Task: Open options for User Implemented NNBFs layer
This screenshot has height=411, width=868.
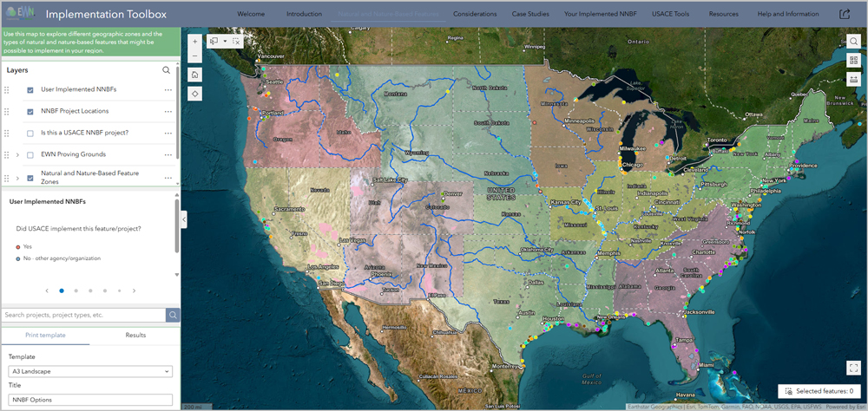Action: tap(168, 89)
